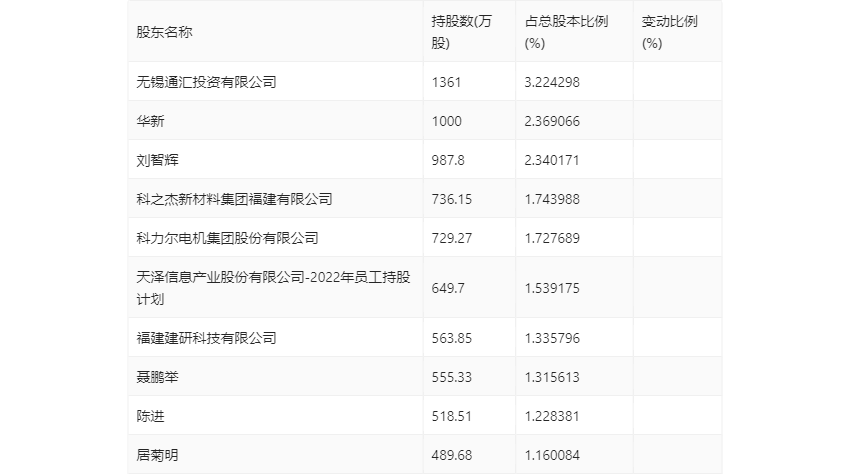Click the percentage 2.369066
850x474 pixels.
552,121
